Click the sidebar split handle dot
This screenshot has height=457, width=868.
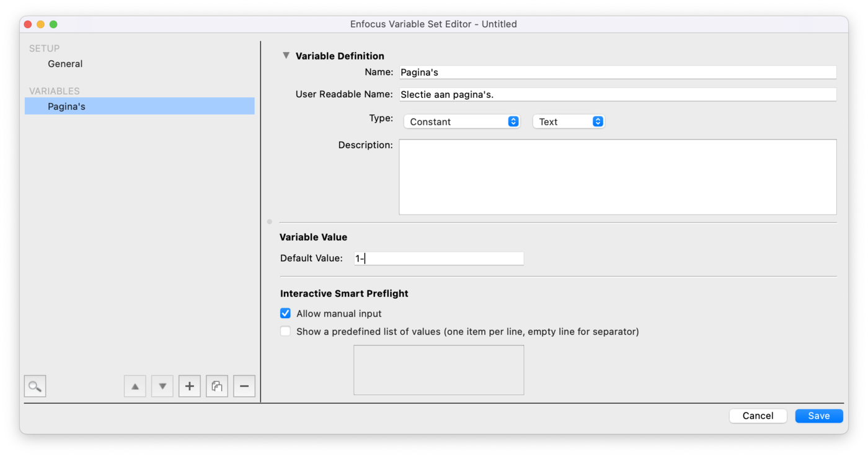(269, 221)
